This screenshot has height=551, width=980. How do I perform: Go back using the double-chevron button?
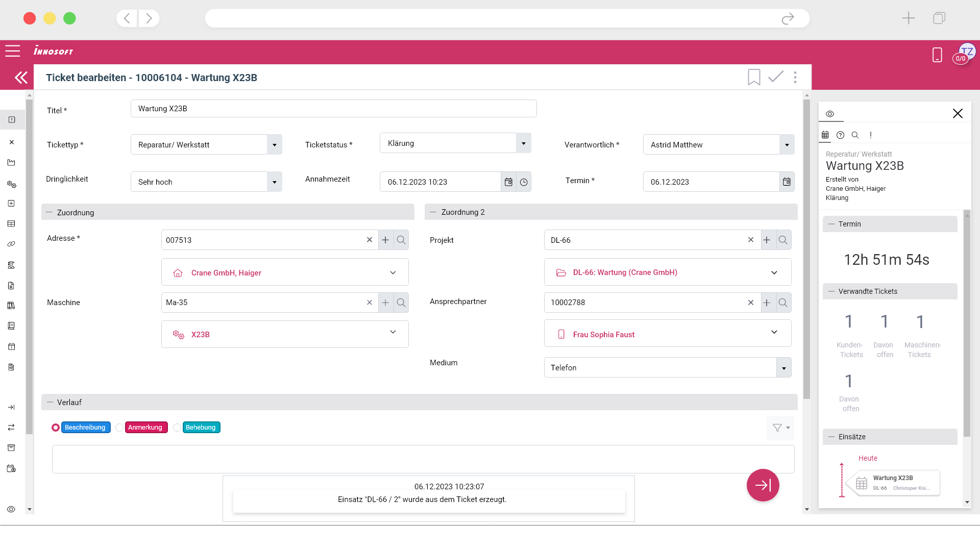[x=21, y=77]
